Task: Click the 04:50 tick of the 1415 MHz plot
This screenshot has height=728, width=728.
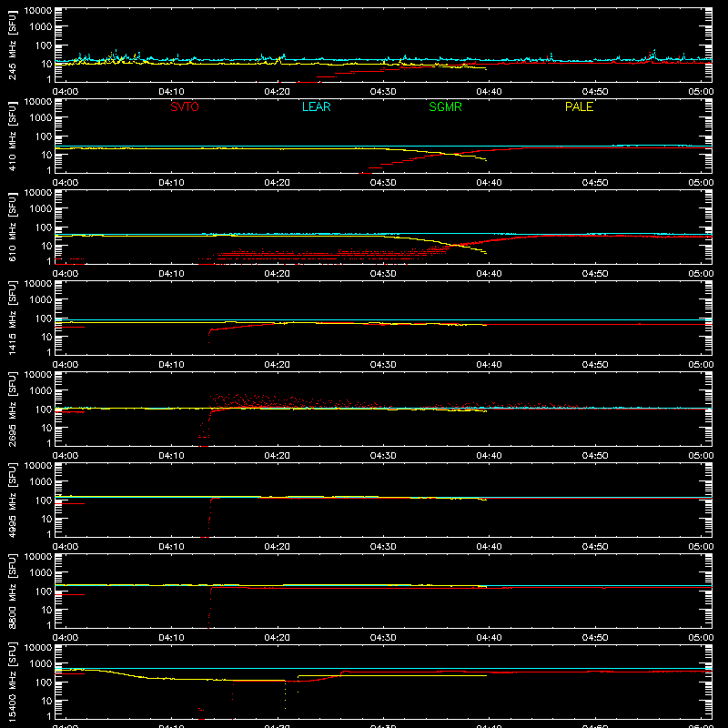Action: 595,365
